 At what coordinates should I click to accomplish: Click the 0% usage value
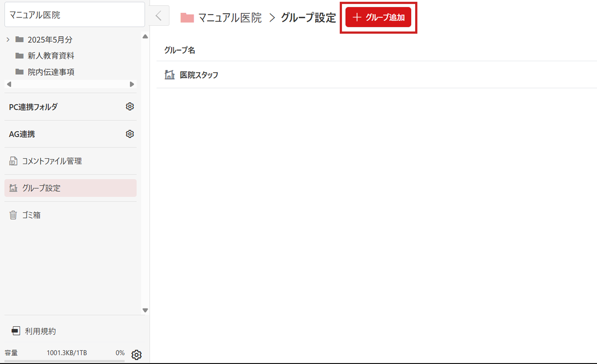pos(120,353)
